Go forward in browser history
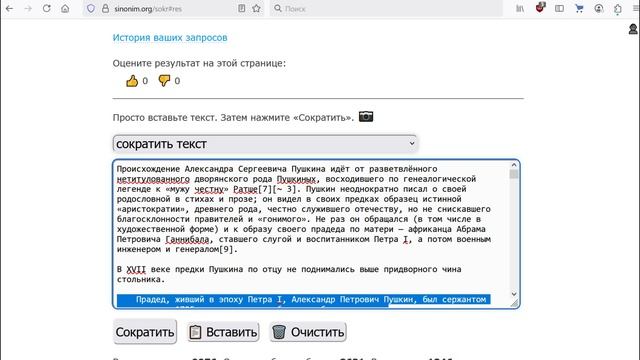 pos(28,8)
